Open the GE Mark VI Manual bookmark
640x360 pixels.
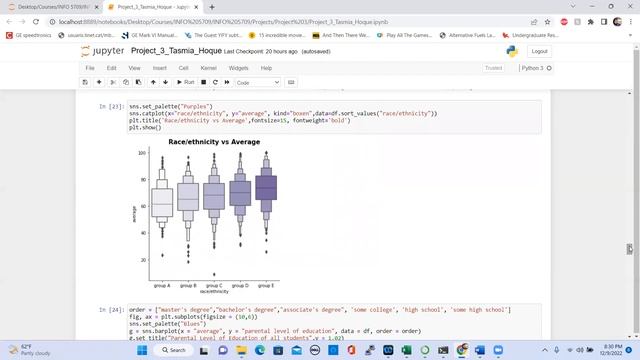point(149,35)
